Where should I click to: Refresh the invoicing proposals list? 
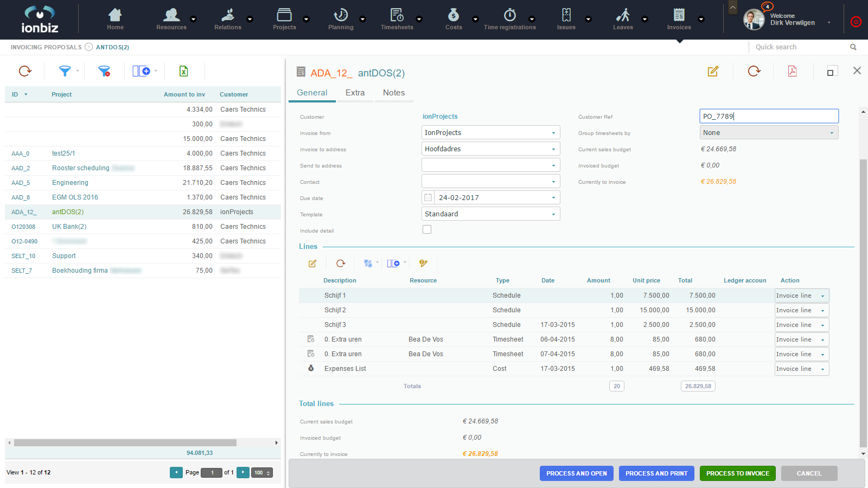coord(25,71)
